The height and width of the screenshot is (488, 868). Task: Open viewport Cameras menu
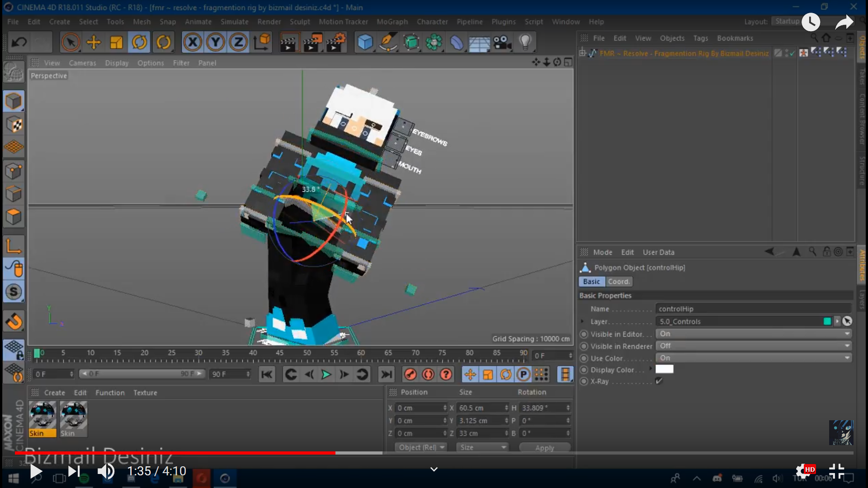pos(82,63)
